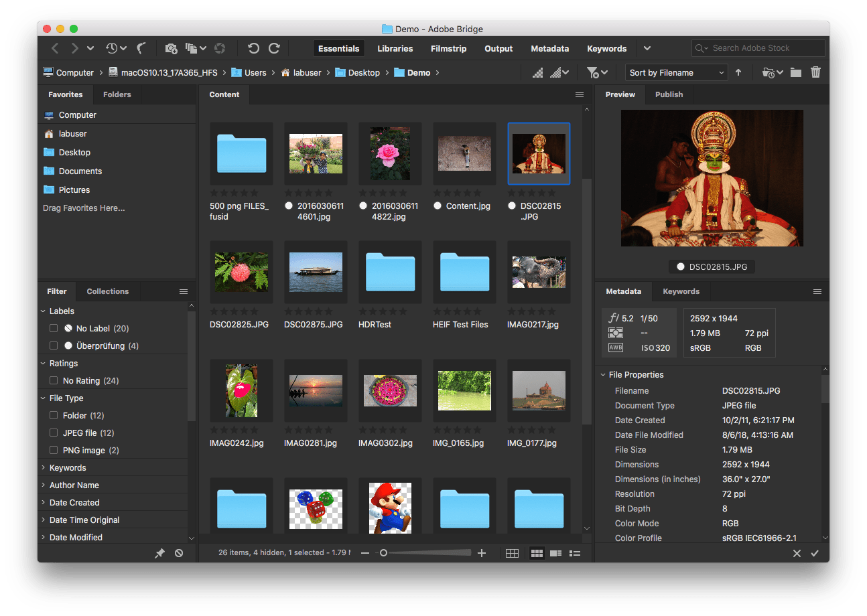The width and height of the screenshot is (867, 616).
Task: Open the Get Photos from Camera tool
Action: [x=171, y=48]
